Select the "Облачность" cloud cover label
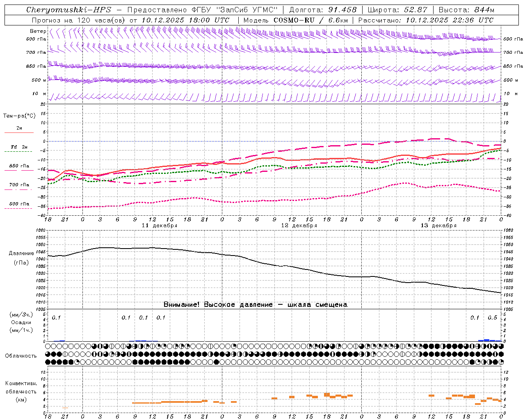This screenshot has width=525, height=420. pyautogui.click(x=21, y=356)
